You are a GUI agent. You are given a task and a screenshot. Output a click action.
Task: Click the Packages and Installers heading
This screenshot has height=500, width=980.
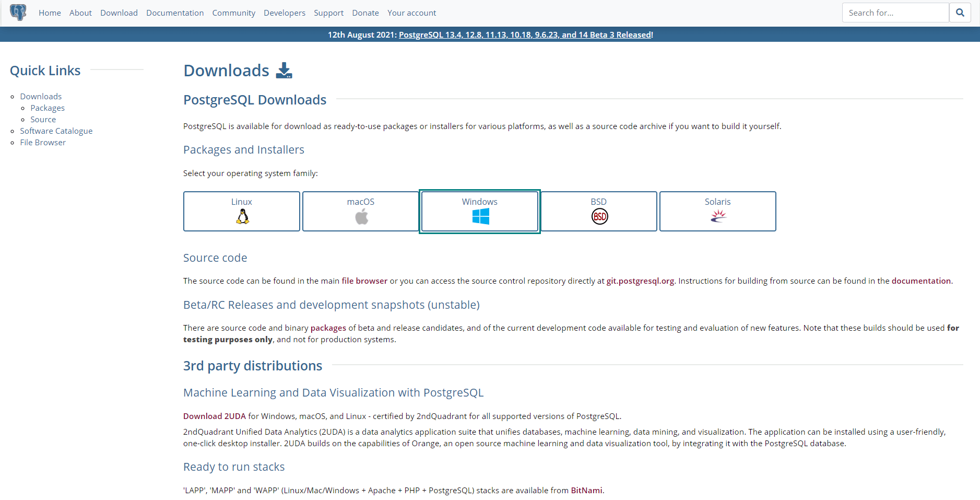click(244, 150)
